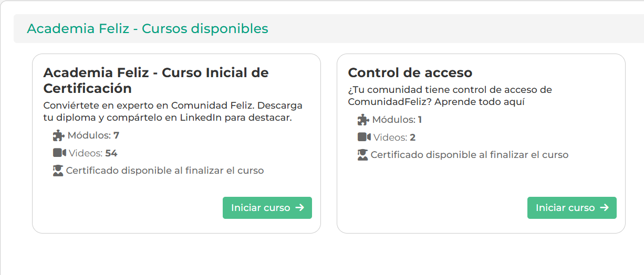Click puzzle icon in Control de acceso card

click(363, 120)
